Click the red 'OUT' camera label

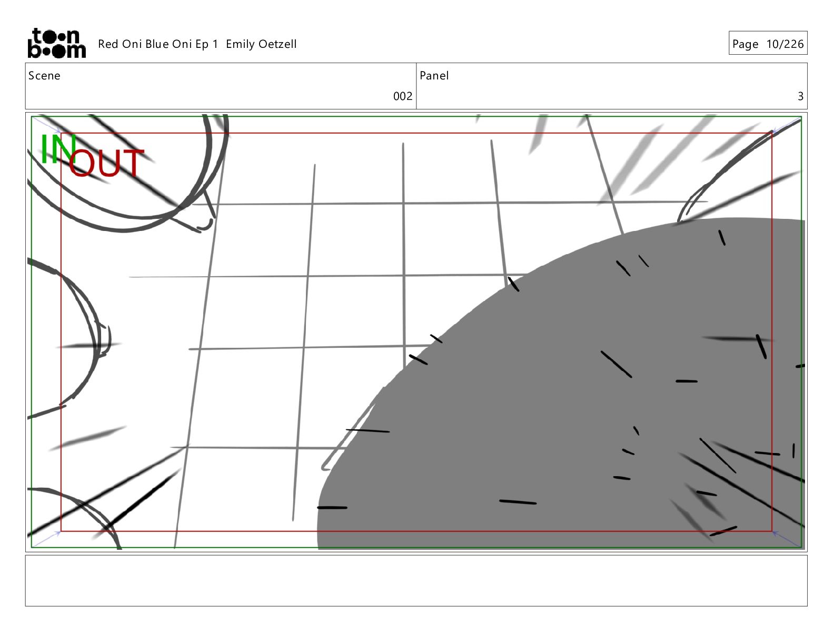(106, 163)
